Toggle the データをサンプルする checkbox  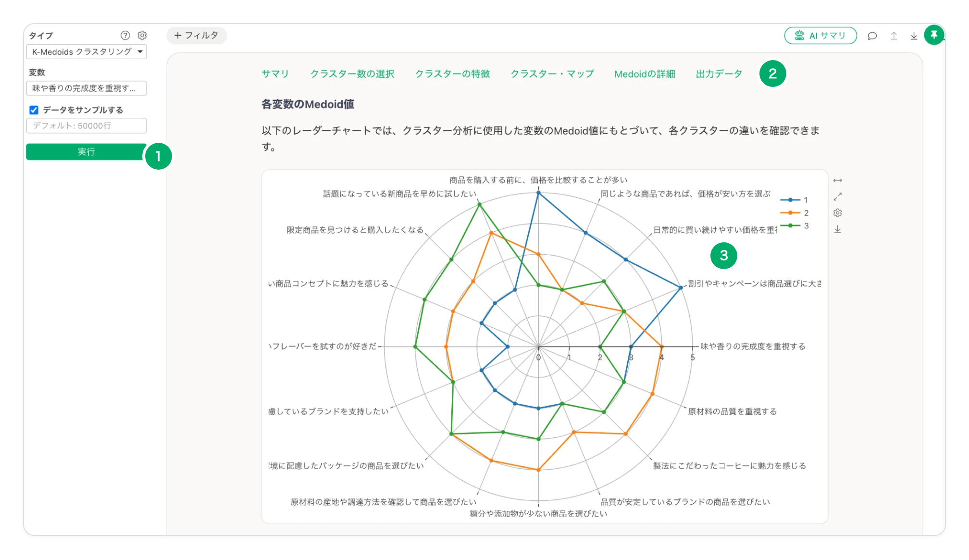tap(34, 110)
